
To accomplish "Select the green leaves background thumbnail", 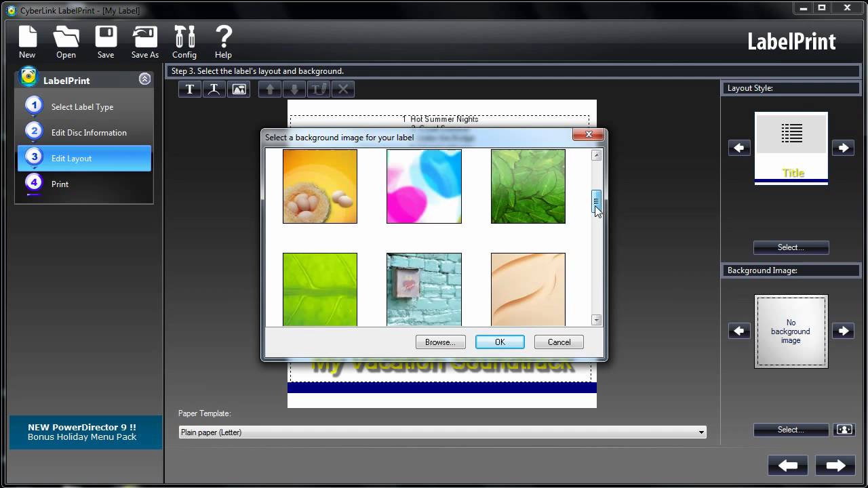I will tap(528, 186).
